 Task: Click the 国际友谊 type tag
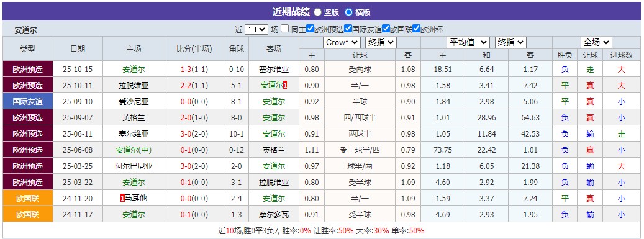28,101
